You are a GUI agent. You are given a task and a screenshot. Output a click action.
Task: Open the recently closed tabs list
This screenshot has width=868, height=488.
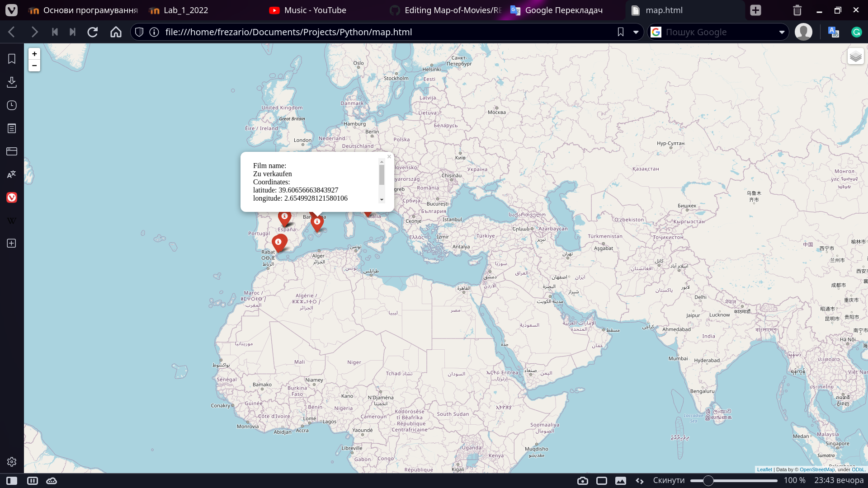[x=797, y=10]
